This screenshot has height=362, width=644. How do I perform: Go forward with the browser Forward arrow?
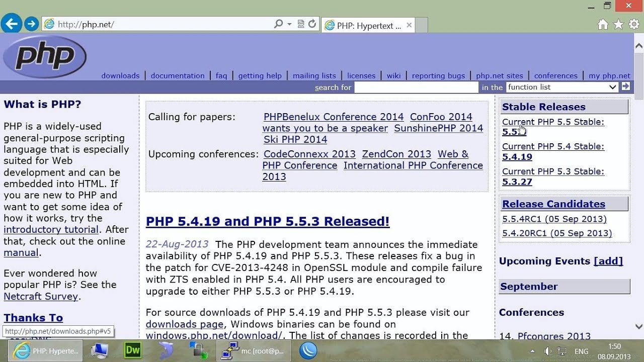point(31,24)
